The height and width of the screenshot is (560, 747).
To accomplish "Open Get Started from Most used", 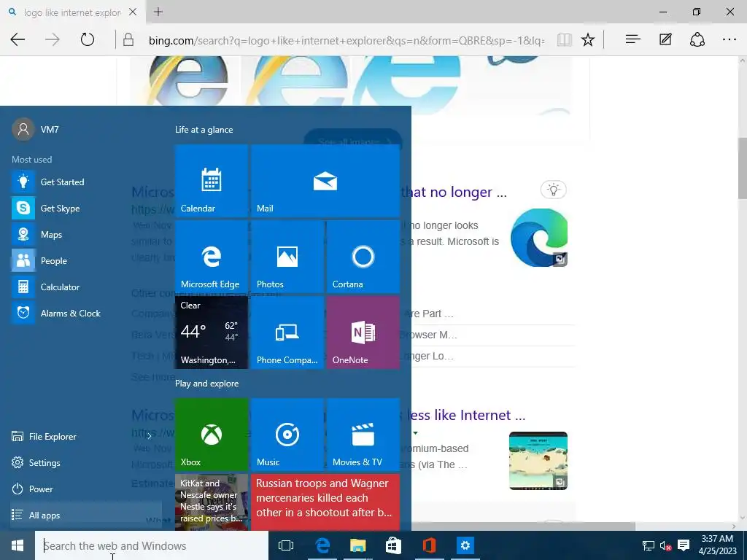I will click(86, 182).
